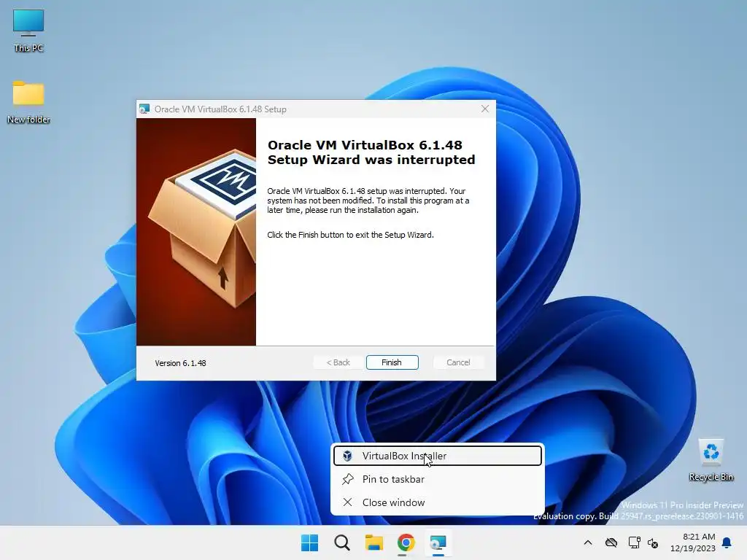The width and height of the screenshot is (747, 560).
Task: Click the disabled Back button
Action: [x=338, y=362]
